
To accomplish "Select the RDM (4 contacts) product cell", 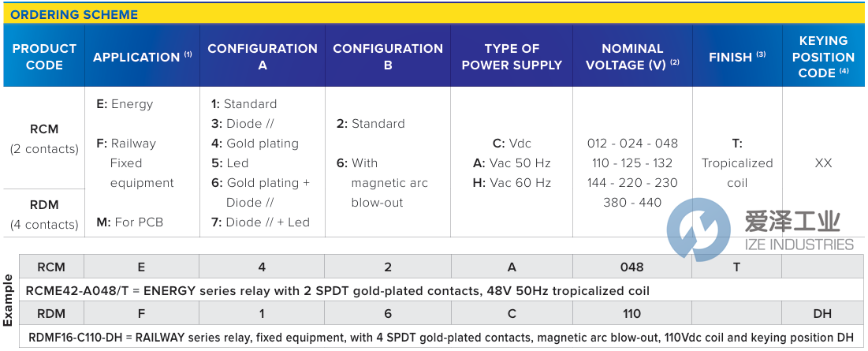I will (x=44, y=214).
